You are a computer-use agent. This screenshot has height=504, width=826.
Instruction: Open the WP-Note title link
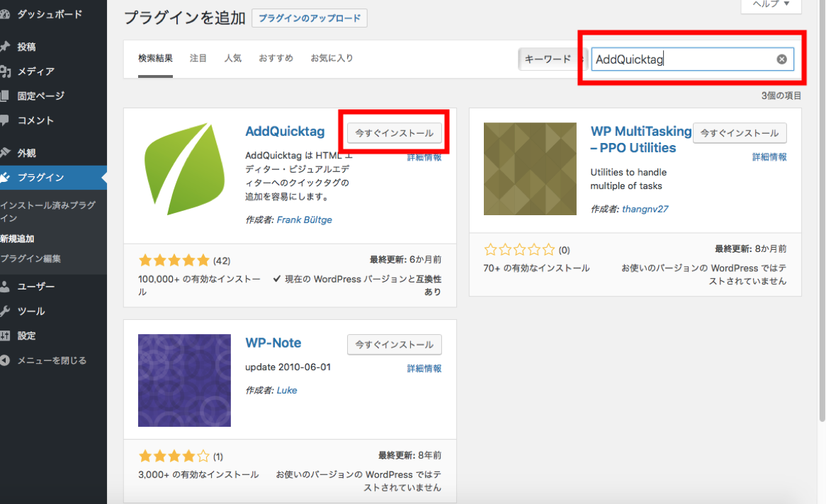[x=273, y=343]
